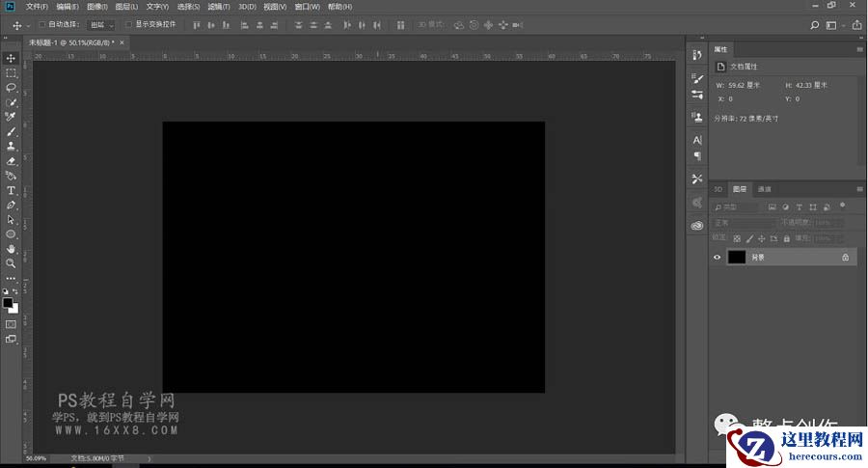This screenshot has width=868, height=468.
Task: Click the foreground color swatch
Action: click(8, 302)
